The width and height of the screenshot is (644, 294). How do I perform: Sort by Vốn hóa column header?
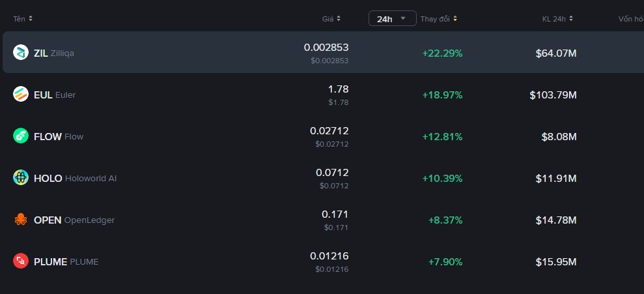[631, 19]
